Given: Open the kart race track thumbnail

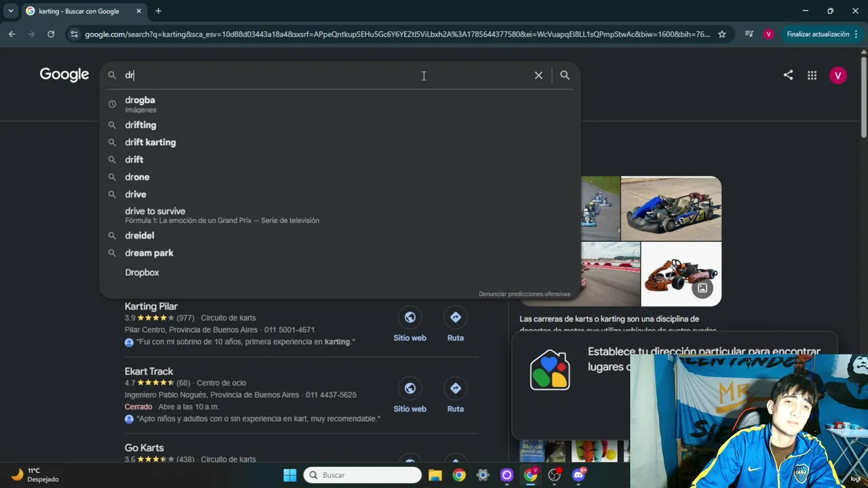Looking at the screenshot, I should coord(611,274).
